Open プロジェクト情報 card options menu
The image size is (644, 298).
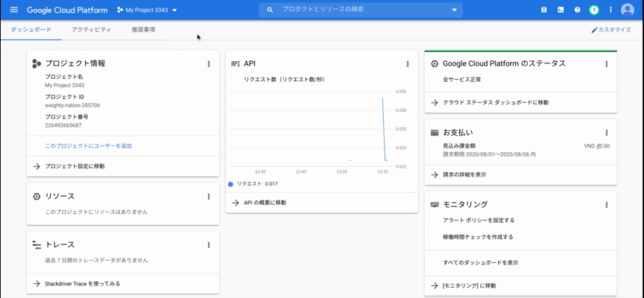(209, 63)
